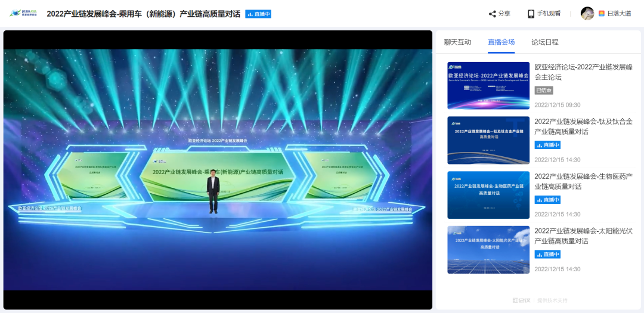Image resolution: width=644 pixels, height=313 pixels.
Task: Click the 日落大道 username
Action: point(619,14)
